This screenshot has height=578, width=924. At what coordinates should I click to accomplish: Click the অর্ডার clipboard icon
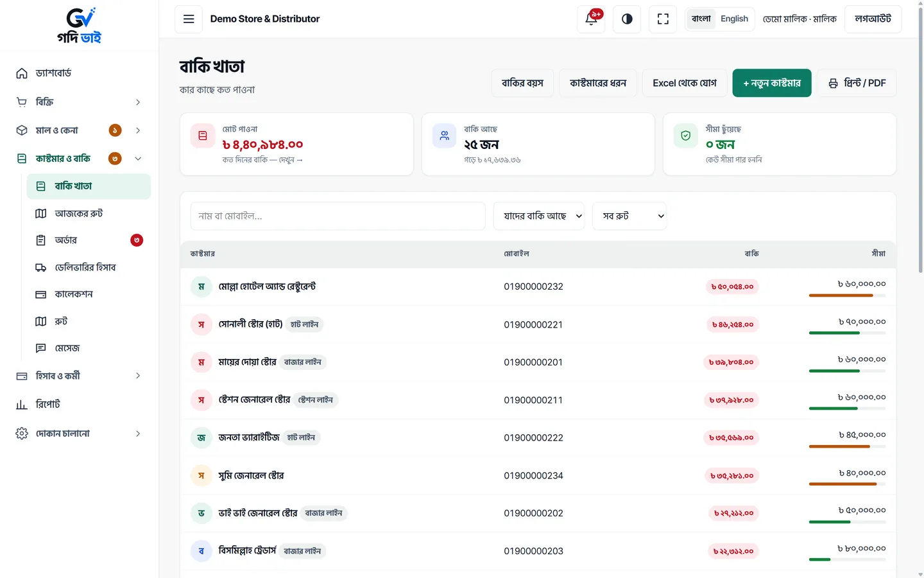click(41, 240)
